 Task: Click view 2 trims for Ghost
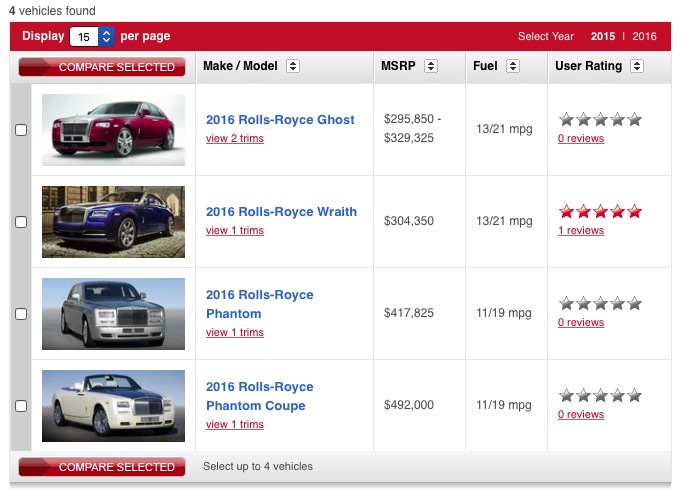click(235, 138)
